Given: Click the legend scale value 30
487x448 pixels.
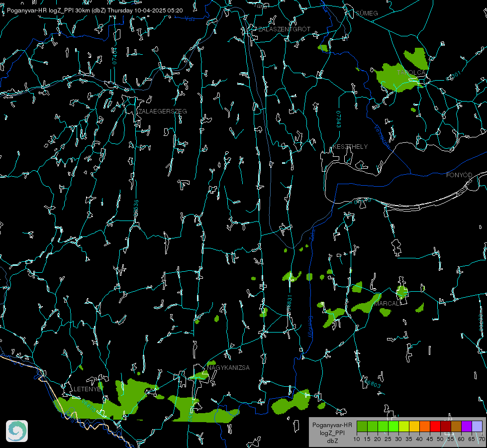Looking at the screenshot, I should point(398,440).
